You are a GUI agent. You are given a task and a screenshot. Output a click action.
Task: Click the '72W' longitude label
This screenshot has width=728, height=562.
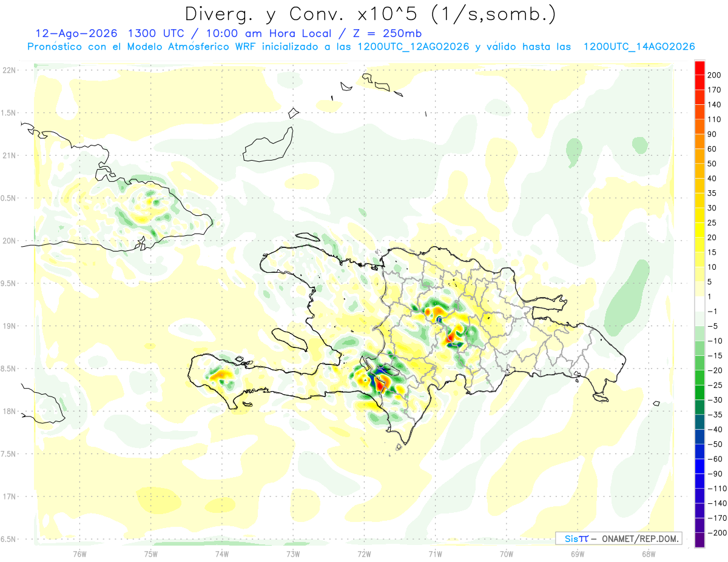[364, 554]
